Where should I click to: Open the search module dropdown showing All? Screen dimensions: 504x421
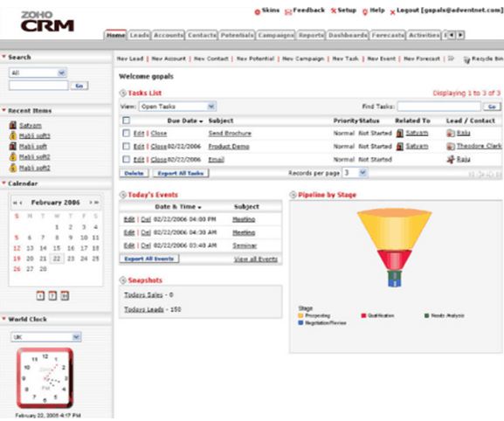tap(38, 73)
